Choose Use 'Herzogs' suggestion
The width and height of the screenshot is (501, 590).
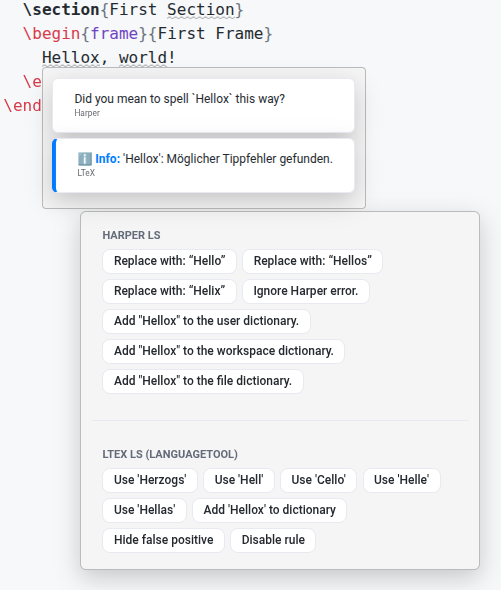(150, 480)
